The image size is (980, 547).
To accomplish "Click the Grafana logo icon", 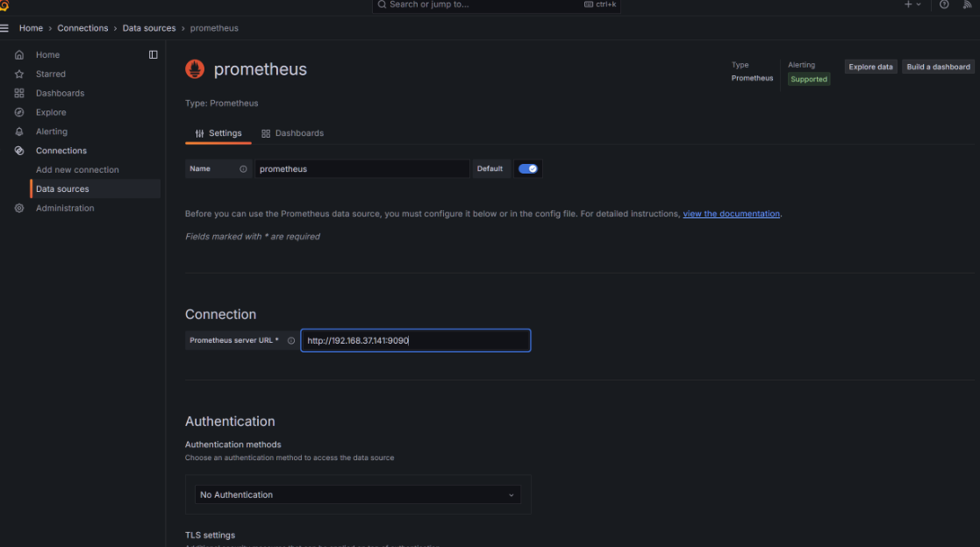I will click(4, 5).
